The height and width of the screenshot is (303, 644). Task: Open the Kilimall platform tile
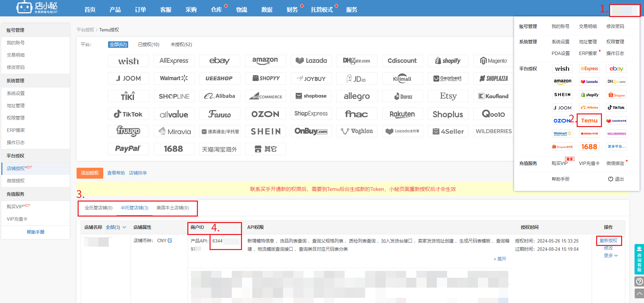(x=402, y=79)
